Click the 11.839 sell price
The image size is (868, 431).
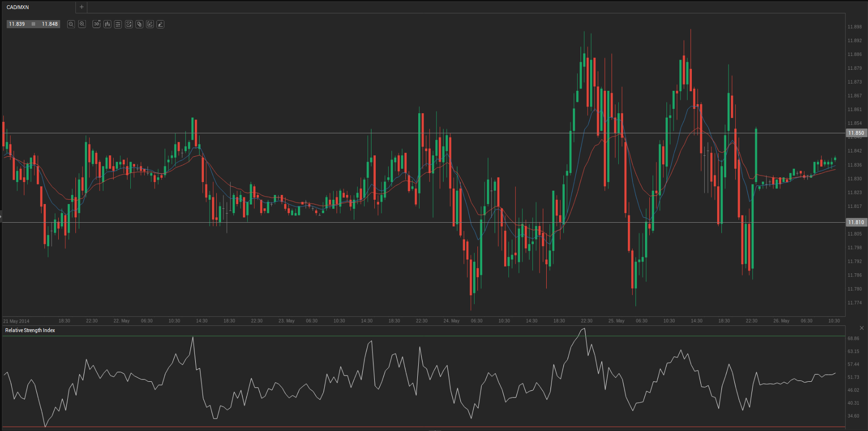coord(17,24)
